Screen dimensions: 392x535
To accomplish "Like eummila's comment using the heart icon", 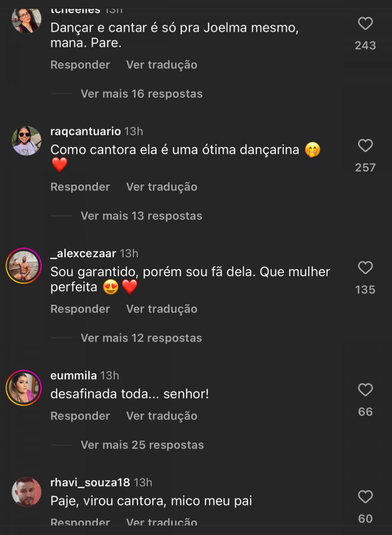I will [x=365, y=390].
